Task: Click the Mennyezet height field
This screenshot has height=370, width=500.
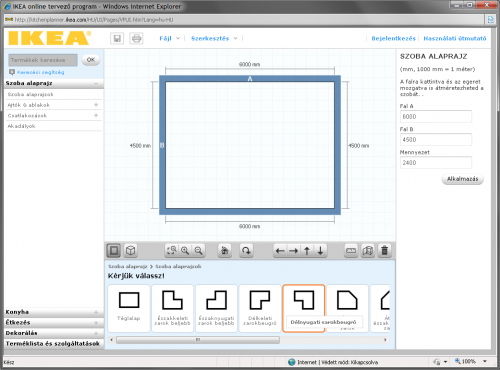Action: [436, 163]
